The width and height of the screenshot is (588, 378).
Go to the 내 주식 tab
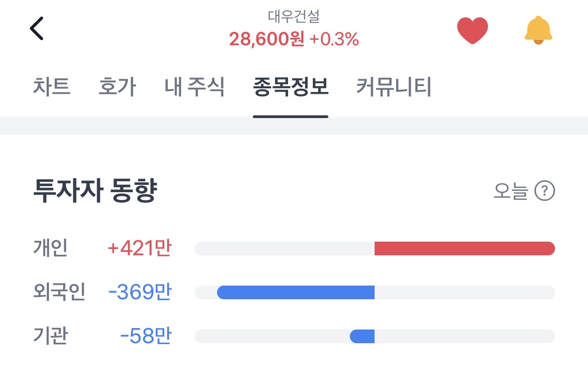(x=195, y=86)
